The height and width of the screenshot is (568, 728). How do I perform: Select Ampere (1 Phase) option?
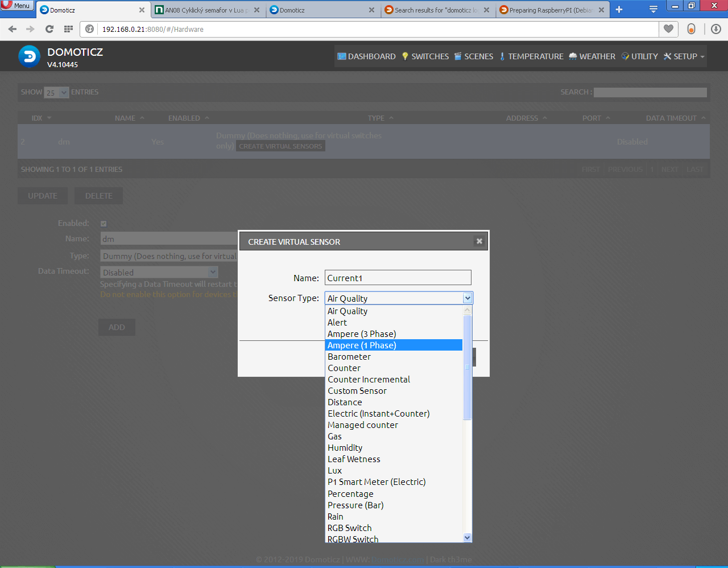394,345
